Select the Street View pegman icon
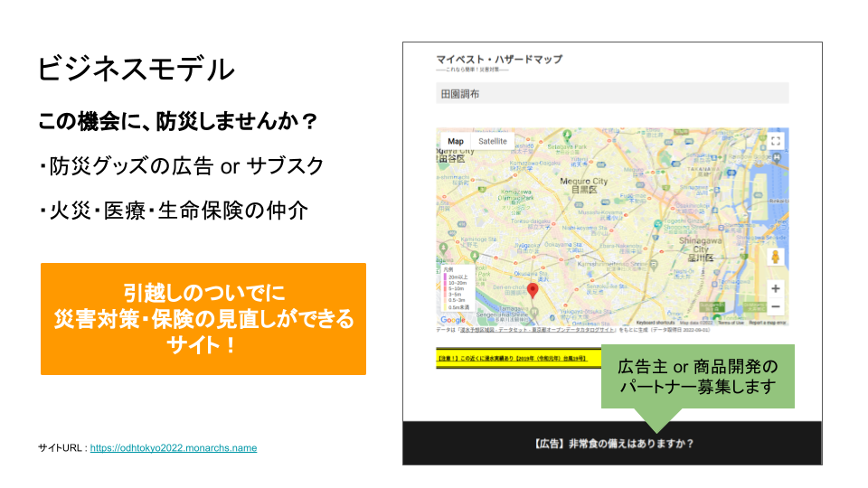The image size is (868, 488). pyautogui.click(x=776, y=257)
